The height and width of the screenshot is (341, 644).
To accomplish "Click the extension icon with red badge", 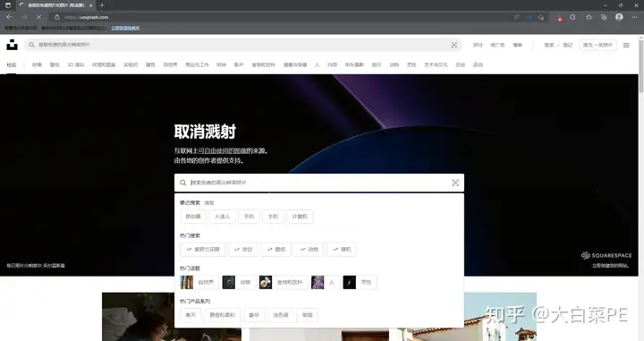I will coord(559,18).
